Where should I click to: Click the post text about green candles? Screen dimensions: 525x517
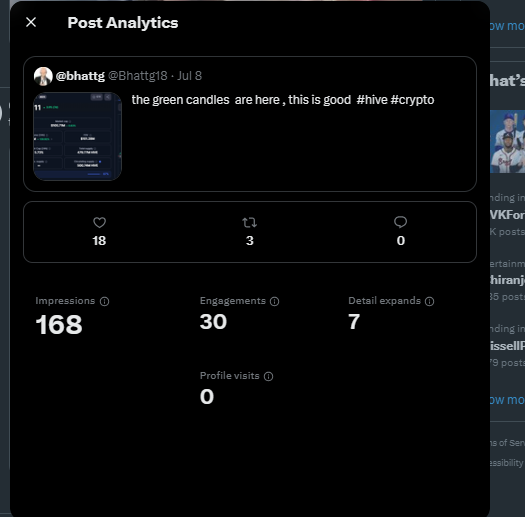point(283,100)
